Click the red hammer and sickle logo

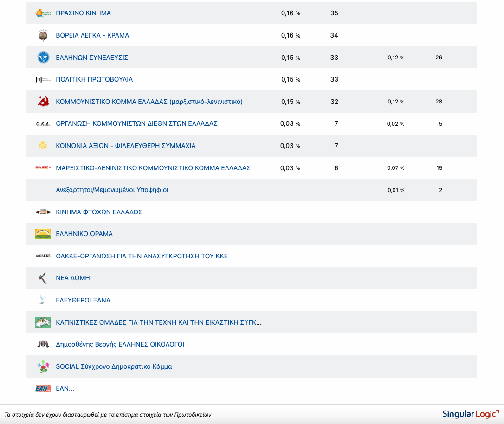43,102
